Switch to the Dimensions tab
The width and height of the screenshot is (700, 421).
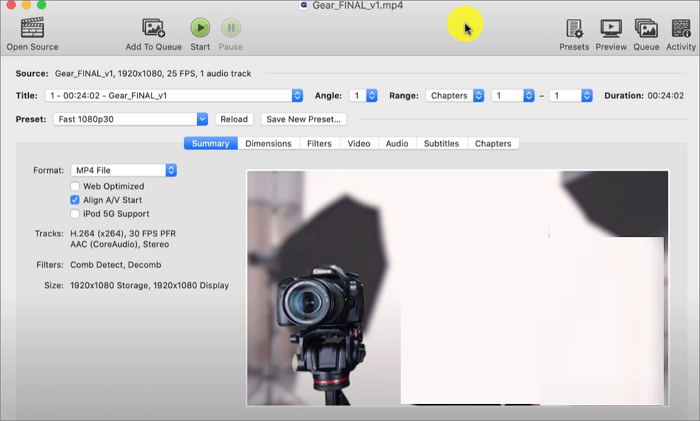pyautogui.click(x=268, y=143)
